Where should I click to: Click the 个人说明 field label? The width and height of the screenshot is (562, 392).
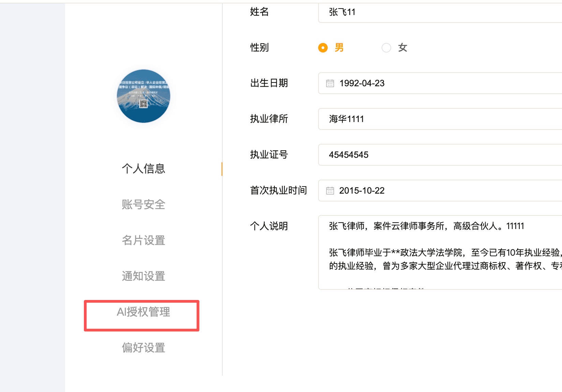(x=269, y=226)
